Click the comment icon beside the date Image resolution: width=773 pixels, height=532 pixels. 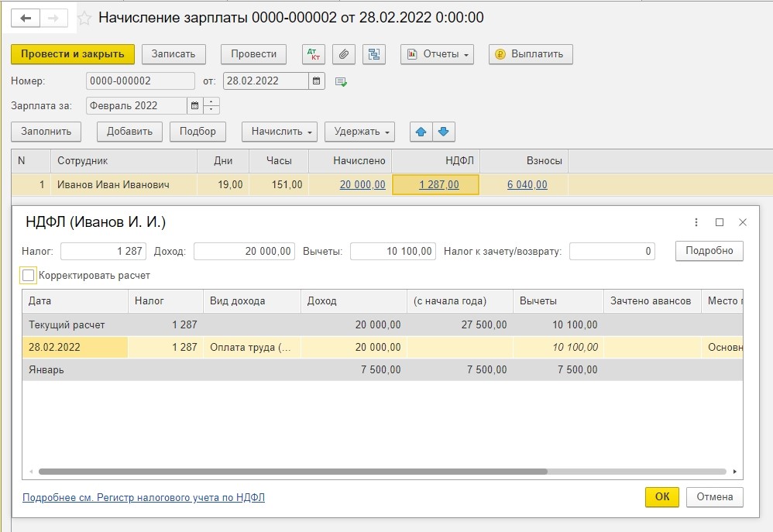(341, 82)
